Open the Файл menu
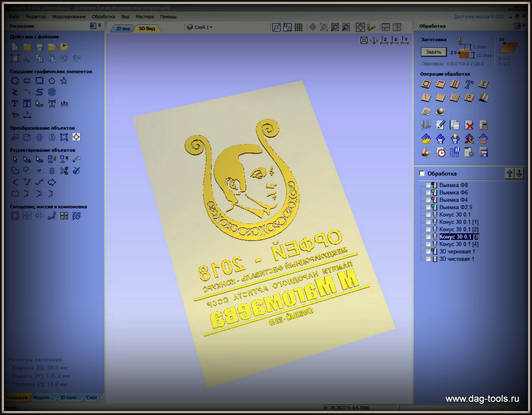Image resolution: width=532 pixels, height=415 pixels. [x=14, y=17]
